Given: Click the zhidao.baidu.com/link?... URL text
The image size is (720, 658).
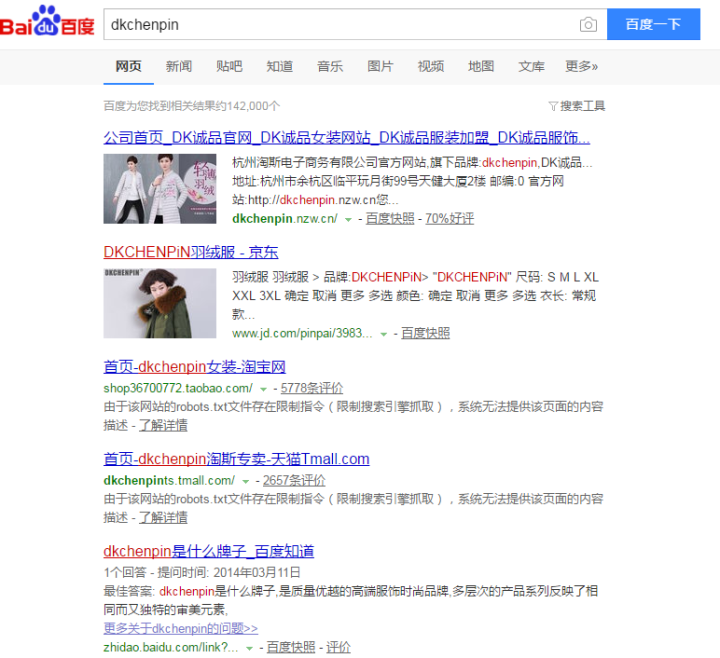Looking at the screenshot, I should tap(171, 647).
